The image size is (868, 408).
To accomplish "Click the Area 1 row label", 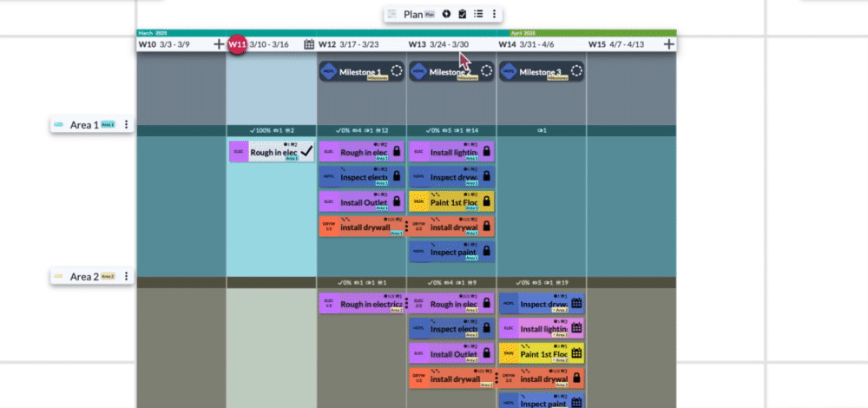I will pyautogui.click(x=84, y=125).
